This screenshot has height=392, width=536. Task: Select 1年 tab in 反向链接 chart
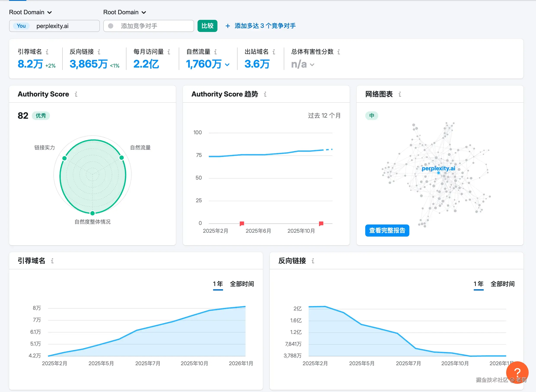478,284
